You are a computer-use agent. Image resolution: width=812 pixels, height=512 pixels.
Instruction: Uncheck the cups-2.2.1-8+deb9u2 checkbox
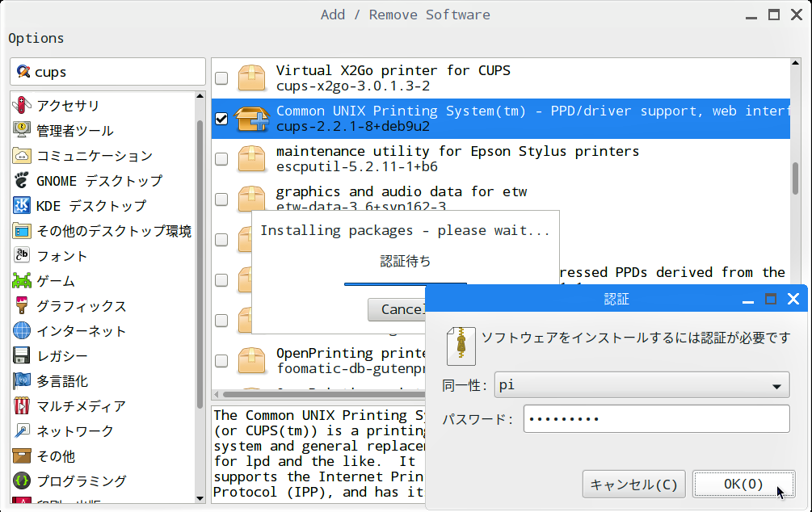click(221, 118)
